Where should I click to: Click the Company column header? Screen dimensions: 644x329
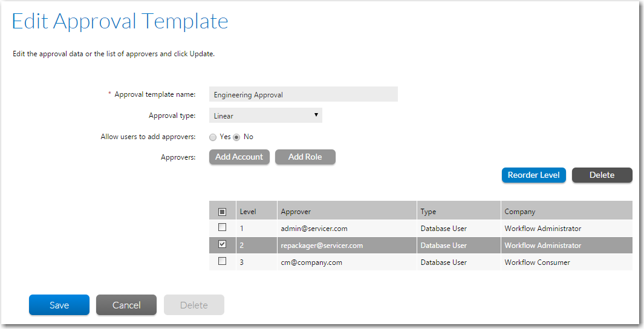520,212
